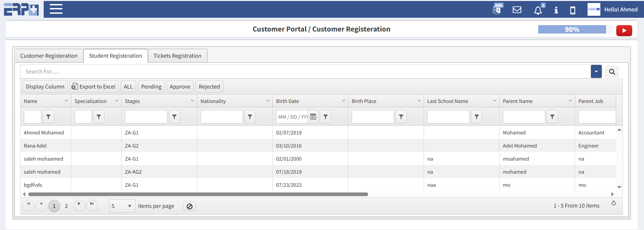Click the magnifier search button

point(612,72)
